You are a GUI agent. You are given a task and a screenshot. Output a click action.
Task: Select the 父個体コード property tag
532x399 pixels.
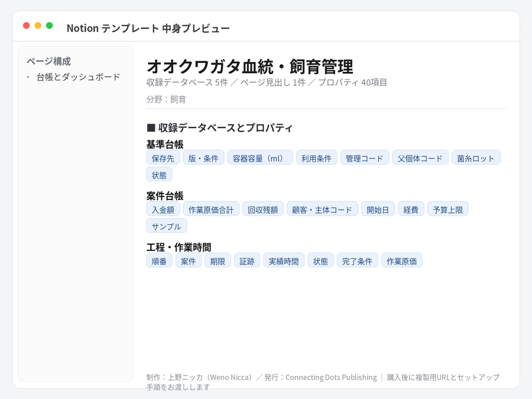(420, 157)
